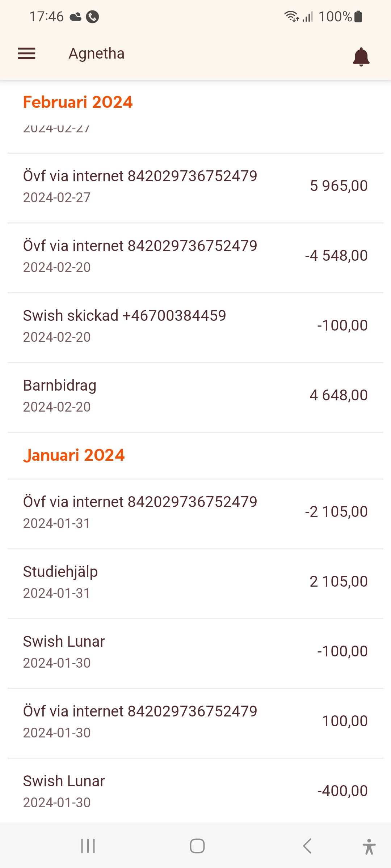Viewport: 391px width, 868px height.
Task: Tap the Februari 2024 section header
Action: pyautogui.click(x=78, y=102)
